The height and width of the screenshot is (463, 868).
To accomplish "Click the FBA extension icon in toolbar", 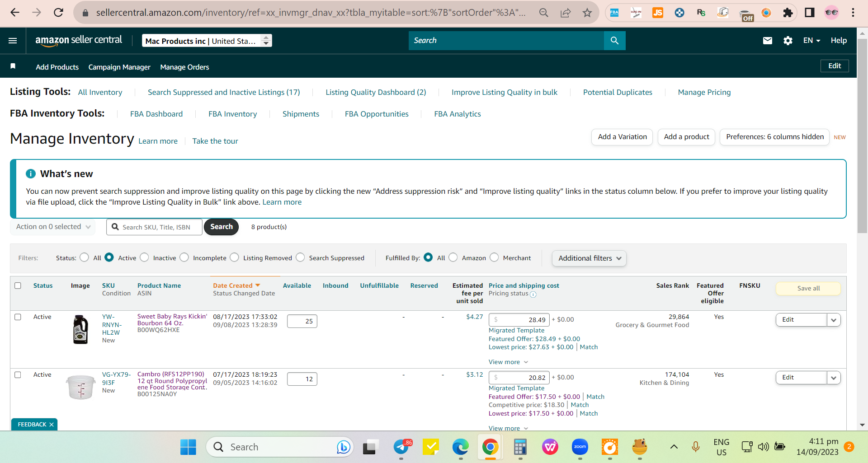I will point(614,13).
